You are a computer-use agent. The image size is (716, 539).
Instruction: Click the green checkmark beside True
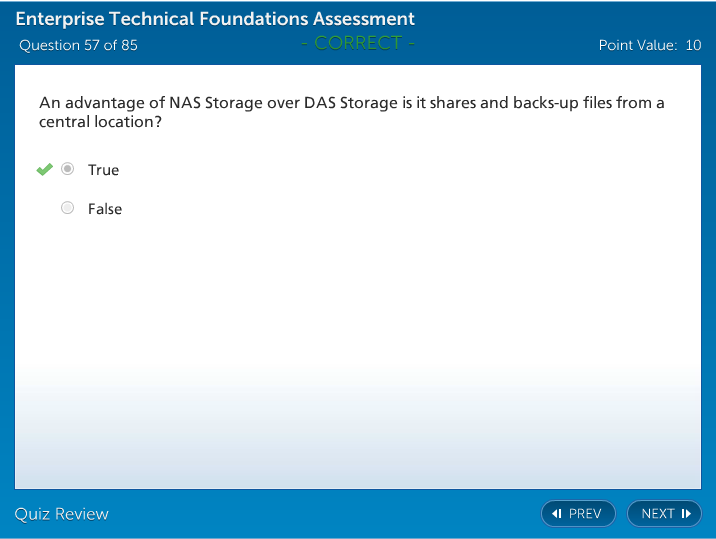44,169
